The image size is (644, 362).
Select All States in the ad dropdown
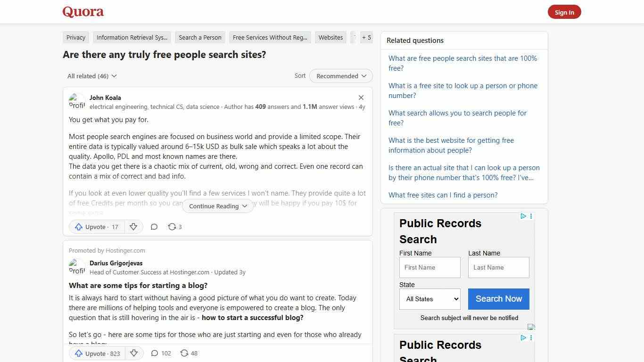click(x=429, y=299)
